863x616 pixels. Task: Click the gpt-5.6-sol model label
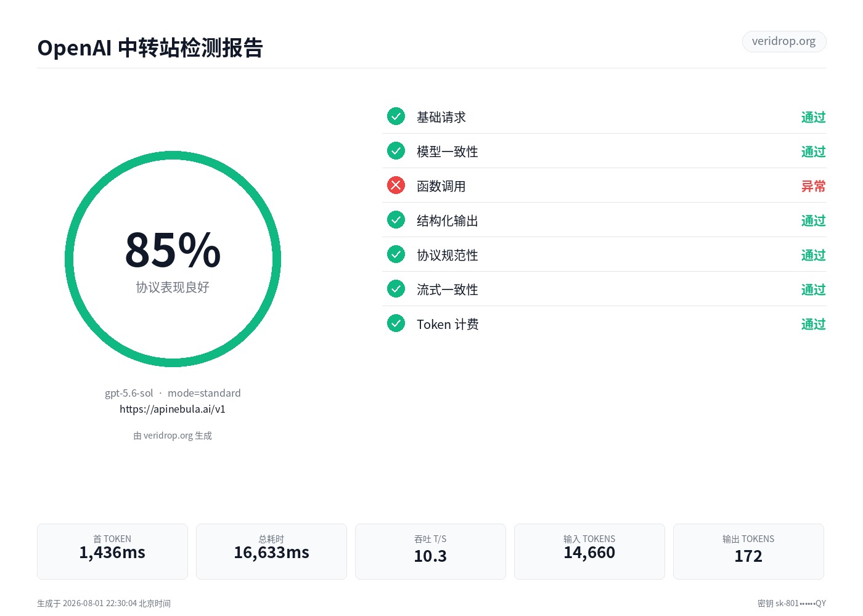129,393
